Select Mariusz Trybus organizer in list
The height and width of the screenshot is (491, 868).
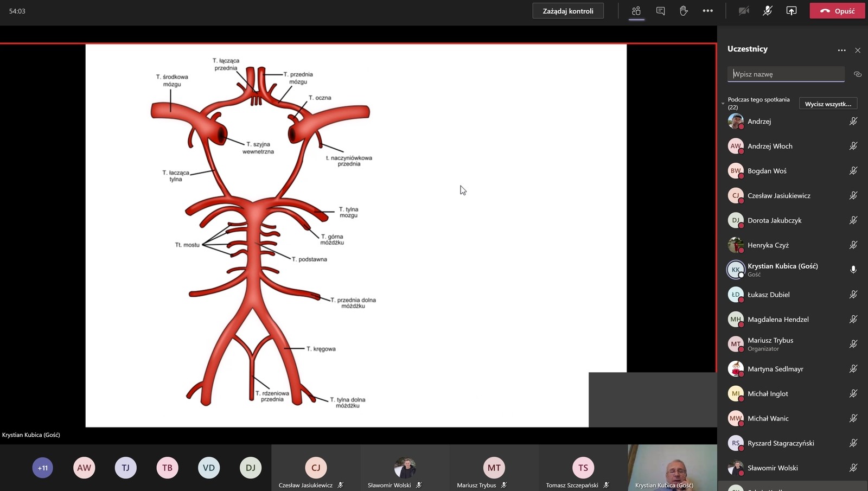(x=770, y=344)
